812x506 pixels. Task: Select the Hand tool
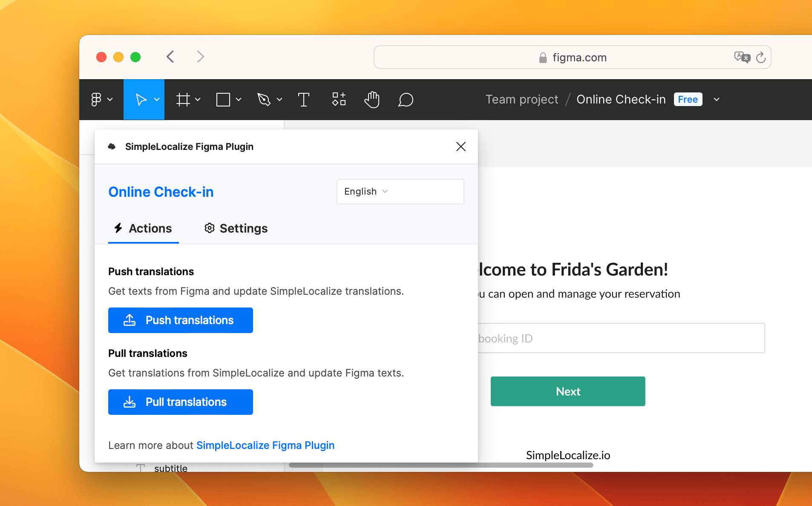point(372,100)
